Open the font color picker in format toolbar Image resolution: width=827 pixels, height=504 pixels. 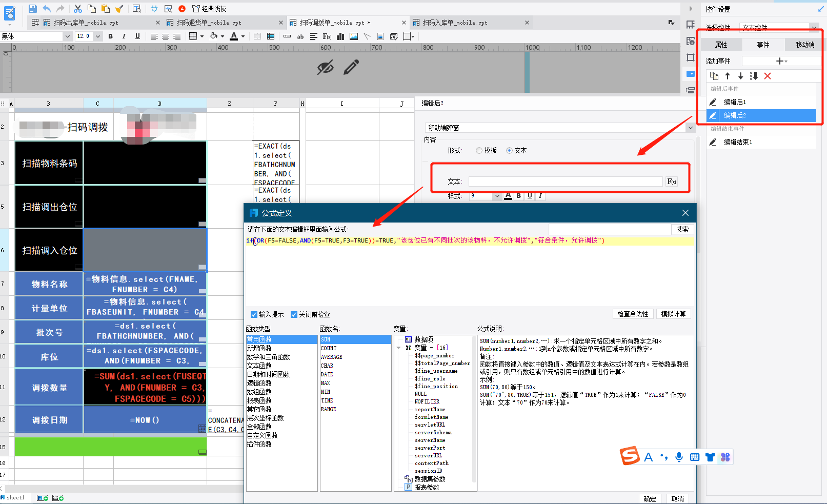click(234, 36)
